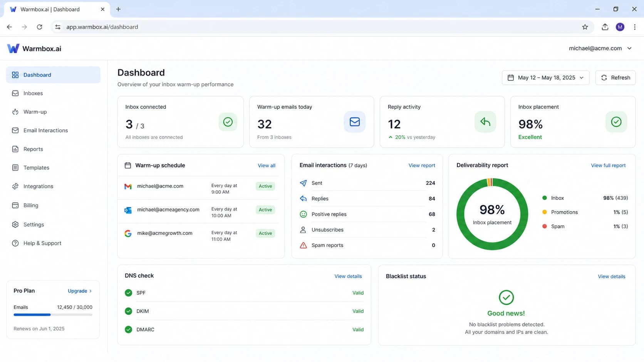
Task: Click the Blacklist status large checkmark icon
Action: [506, 297]
